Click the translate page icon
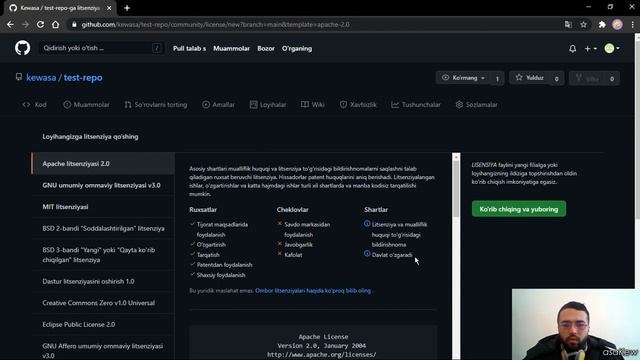 click(x=568, y=24)
